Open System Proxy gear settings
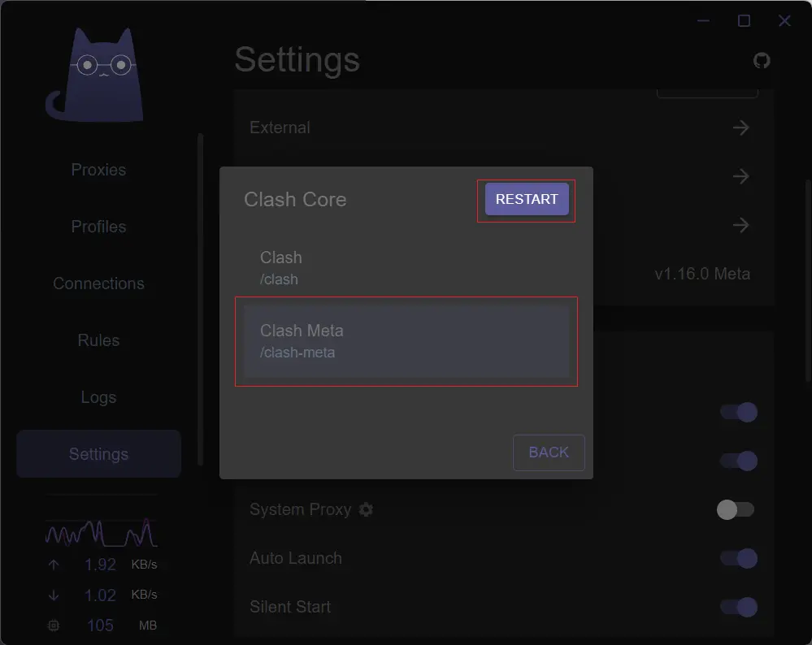Viewport: 812px width, 645px height. (x=366, y=509)
